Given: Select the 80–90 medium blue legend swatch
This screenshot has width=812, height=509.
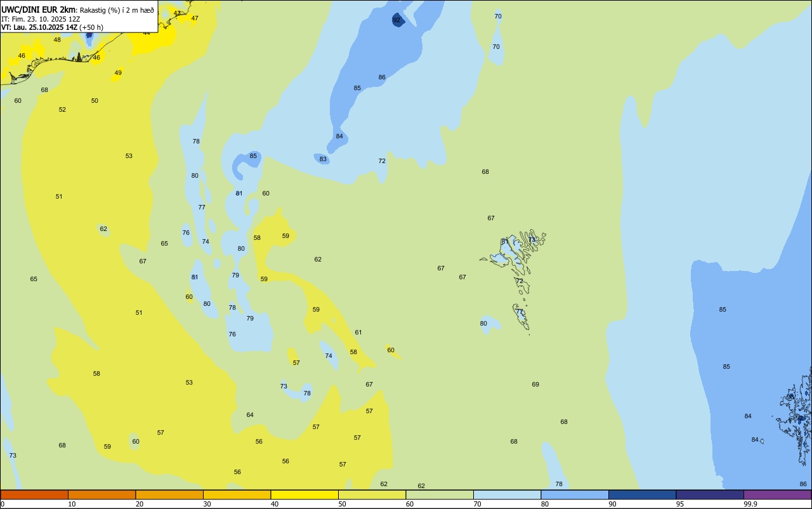Looking at the screenshot, I should (x=575, y=494).
